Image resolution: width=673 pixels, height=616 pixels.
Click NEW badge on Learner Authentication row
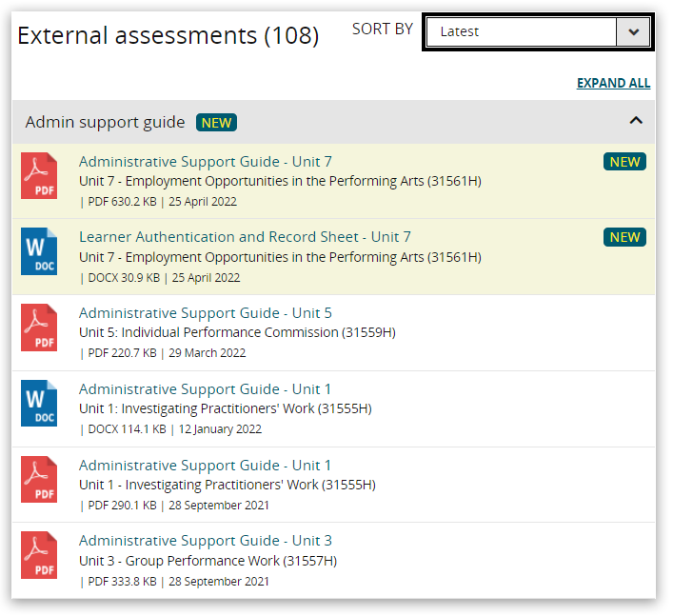pos(624,237)
